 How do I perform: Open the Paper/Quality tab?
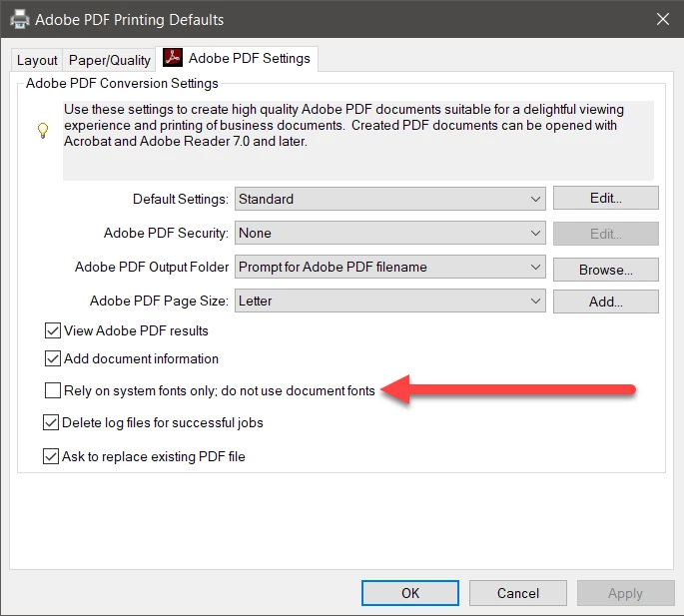click(x=109, y=60)
